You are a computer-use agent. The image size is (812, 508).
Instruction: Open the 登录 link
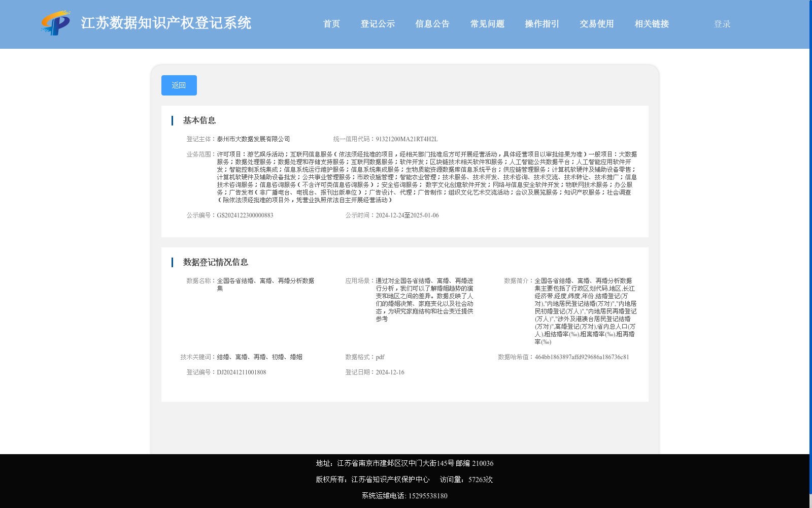point(721,23)
